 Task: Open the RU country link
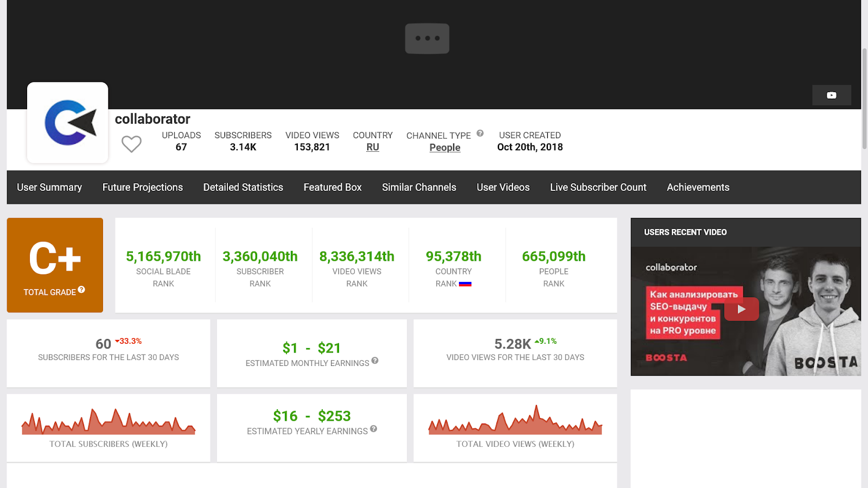pyautogui.click(x=372, y=147)
